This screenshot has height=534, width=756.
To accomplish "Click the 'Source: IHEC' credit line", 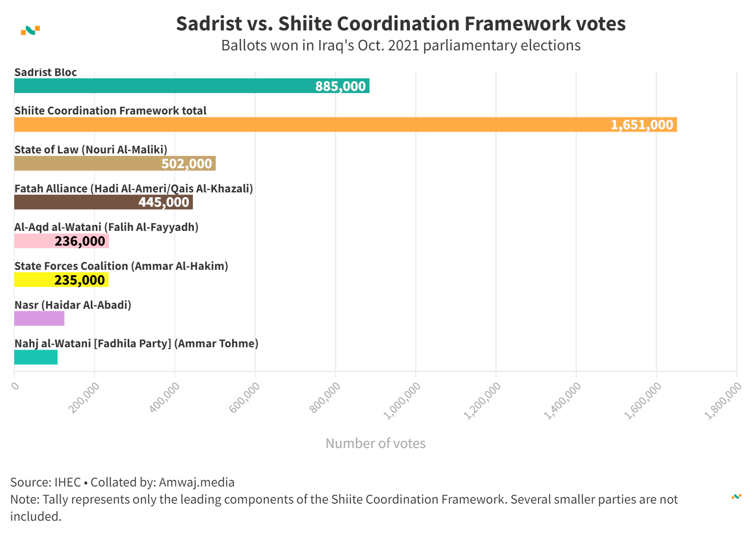I will click(x=122, y=482).
